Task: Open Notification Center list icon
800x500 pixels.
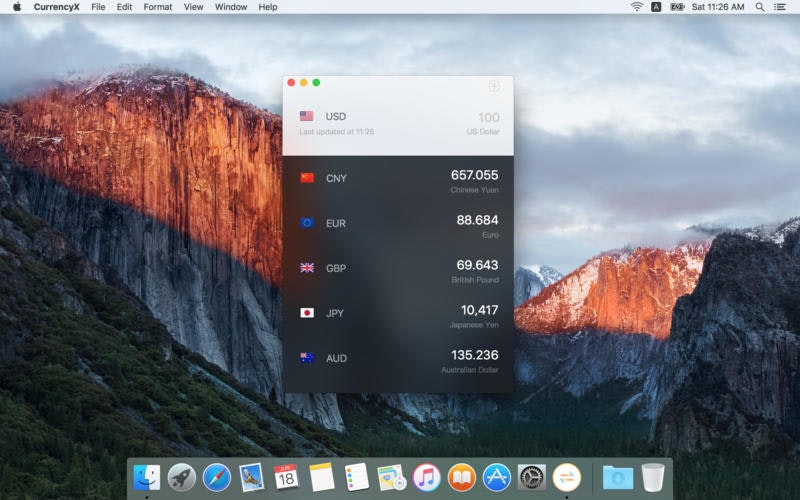Action: click(780, 7)
